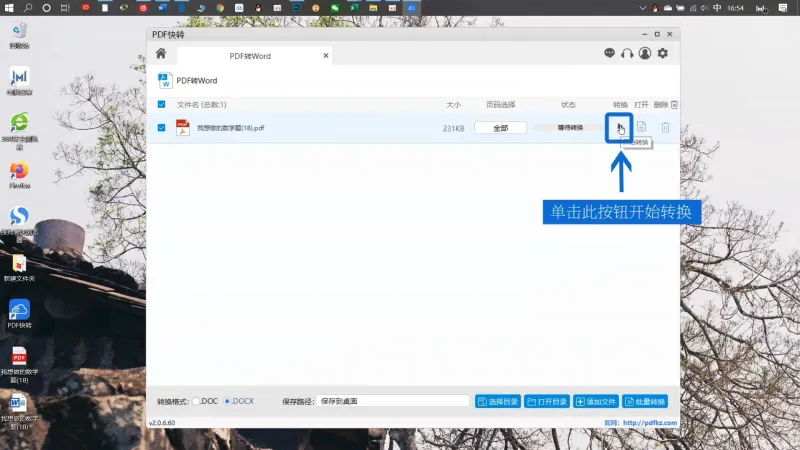Viewport: 800px width, 450px height.
Task: Close the PDF转Word tab
Action: pos(326,56)
